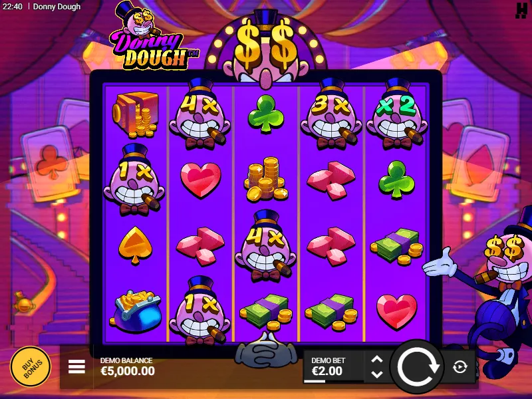The width and height of the screenshot is (532, 399).
Task: Click the green club in the top row
Action: point(266,113)
